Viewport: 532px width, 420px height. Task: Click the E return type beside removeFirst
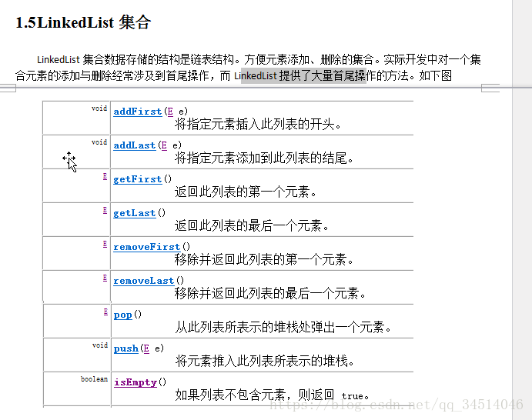pos(105,244)
